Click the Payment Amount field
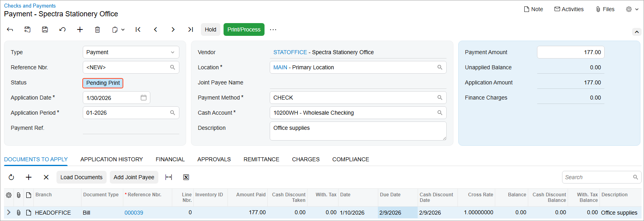This screenshot has height=221, width=644. click(x=570, y=52)
